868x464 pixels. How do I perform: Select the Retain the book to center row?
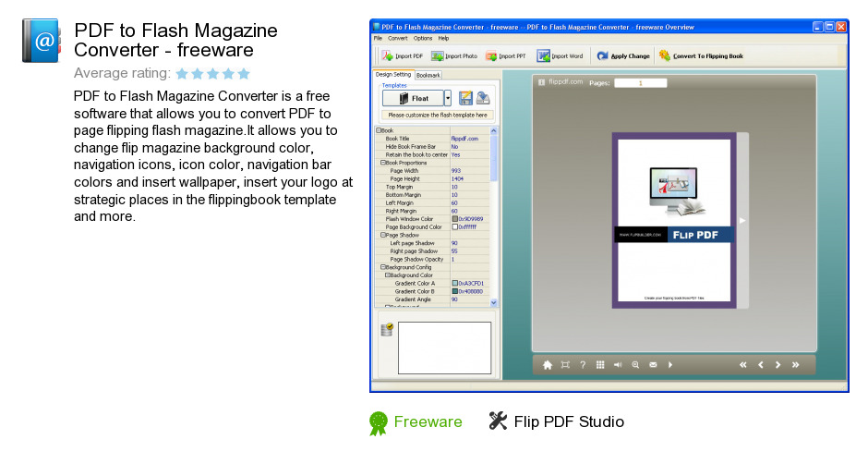point(432,154)
